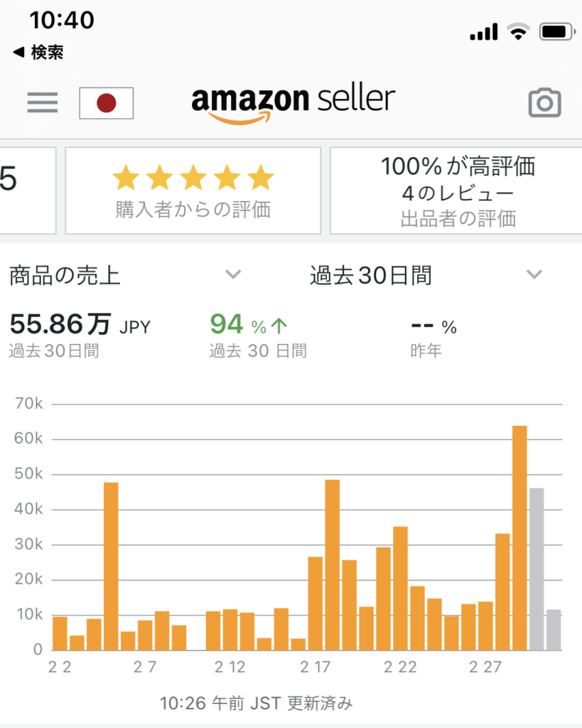Image resolution: width=582 pixels, height=728 pixels.
Task: Open the 購入者からの評価 card
Action: (193, 191)
